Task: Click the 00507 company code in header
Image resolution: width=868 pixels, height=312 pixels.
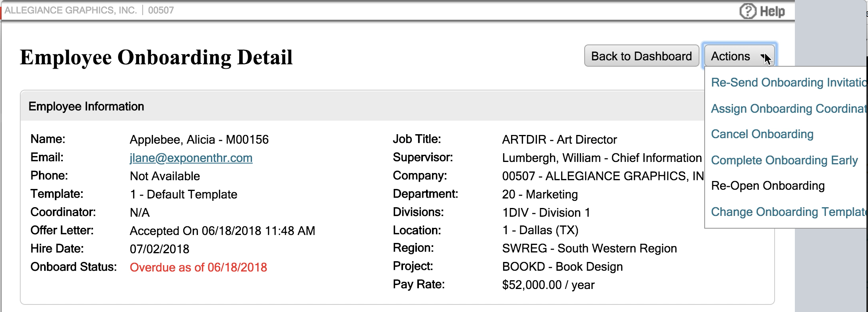Action: click(161, 10)
